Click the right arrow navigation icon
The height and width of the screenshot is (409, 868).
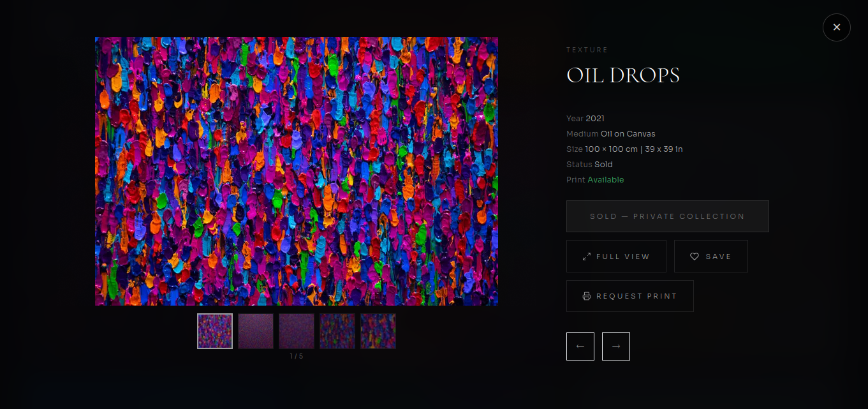[x=615, y=346]
